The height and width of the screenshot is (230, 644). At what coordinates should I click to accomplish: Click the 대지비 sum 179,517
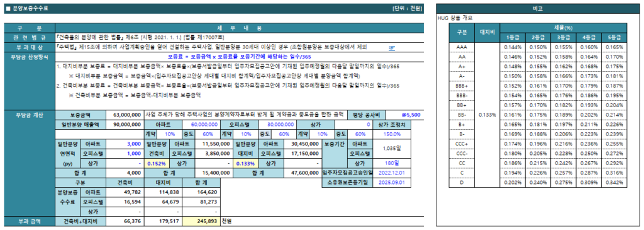164,221
